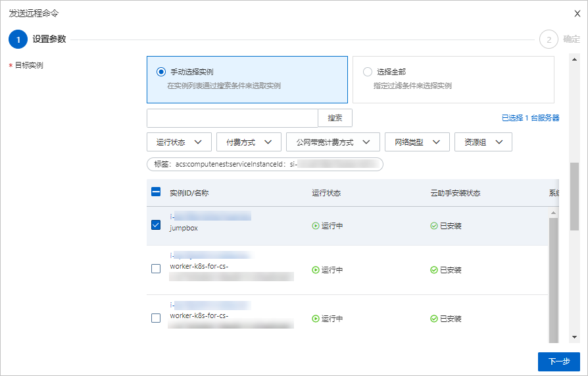Select 手动选择实例 radio option
This screenshot has width=588, height=376.
[x=161, y=71]
